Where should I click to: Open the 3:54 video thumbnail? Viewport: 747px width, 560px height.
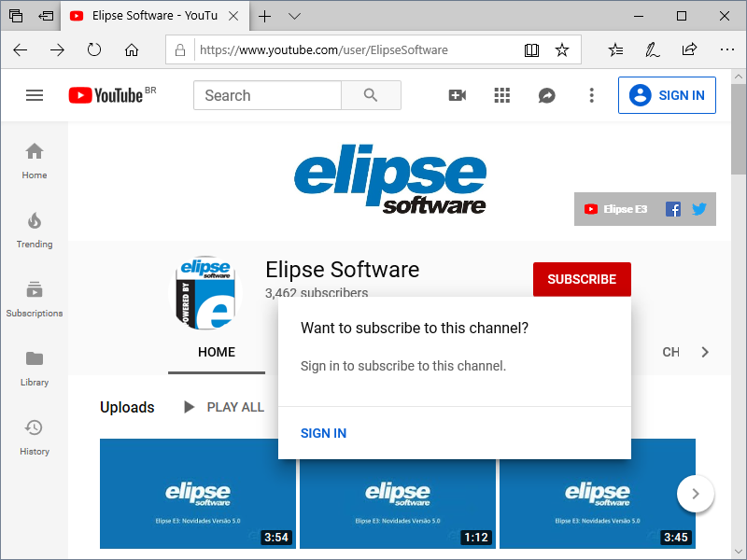pyautogui.click(x=198, y=493)
